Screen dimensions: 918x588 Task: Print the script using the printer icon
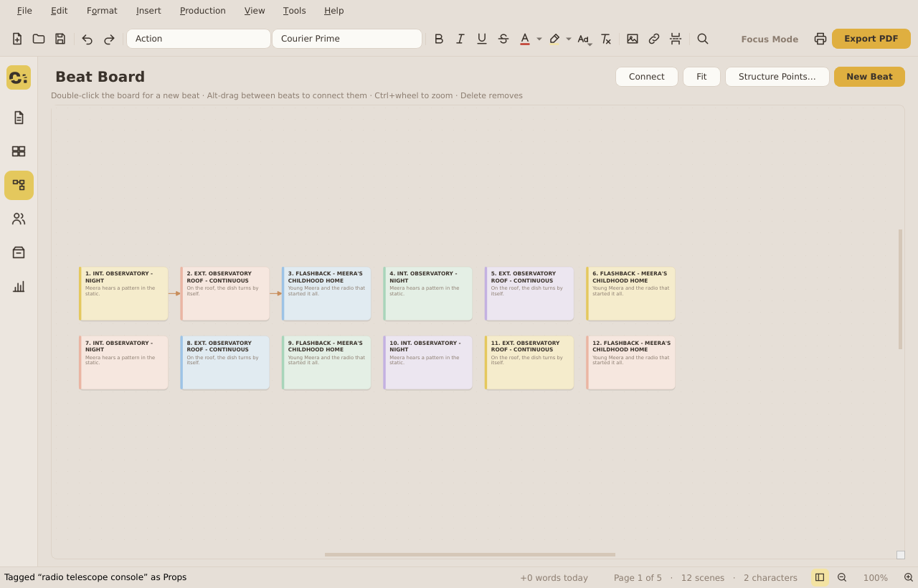pos(820,39)
